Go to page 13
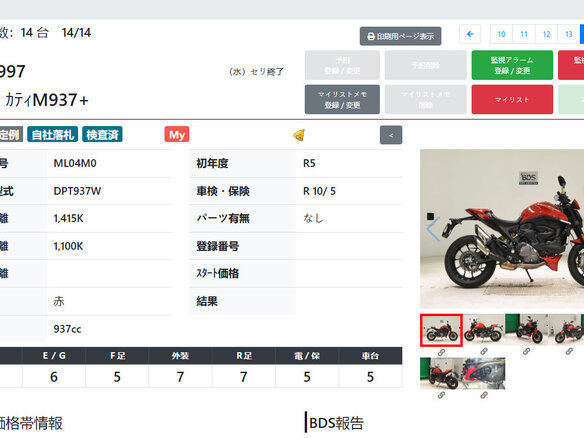The width and height of the screenshot is (584, 438). [569, 34]
